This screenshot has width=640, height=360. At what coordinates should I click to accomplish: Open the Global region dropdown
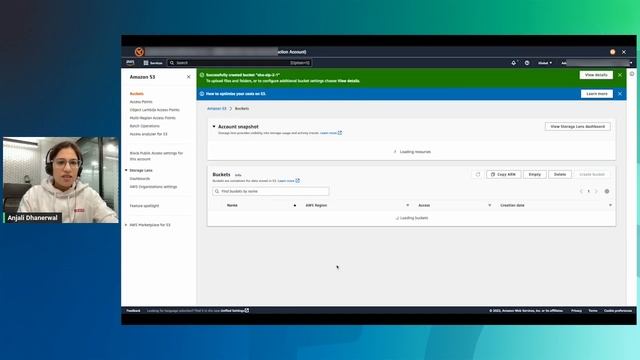click(545, 63)
